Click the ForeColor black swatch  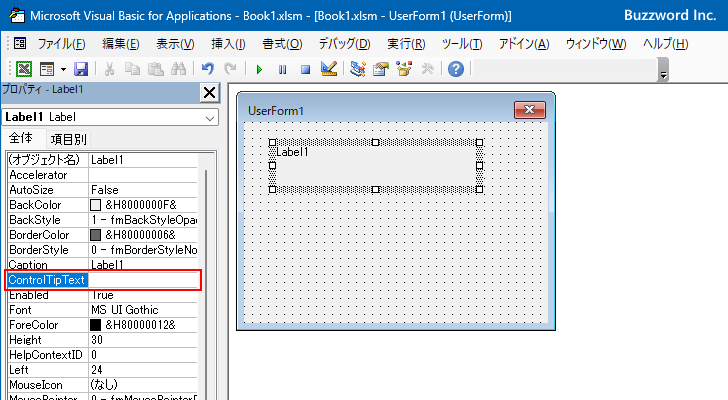tap(95, 325)
